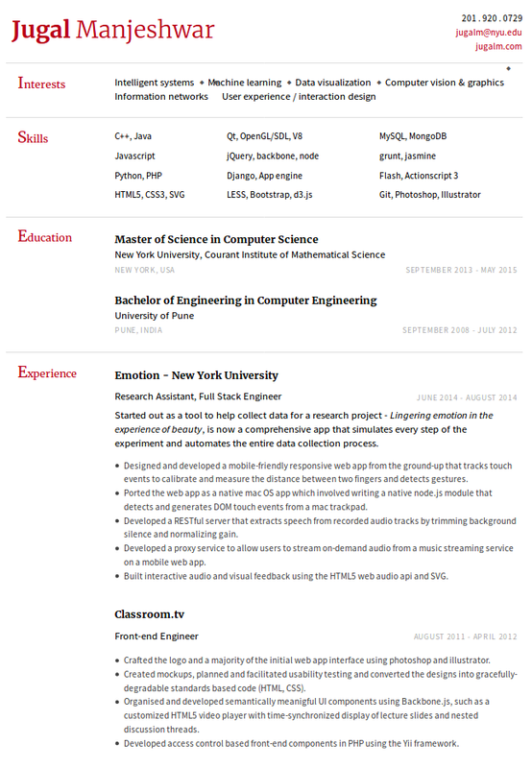Click the Classroom.tv heading

[x=150, y=614]
